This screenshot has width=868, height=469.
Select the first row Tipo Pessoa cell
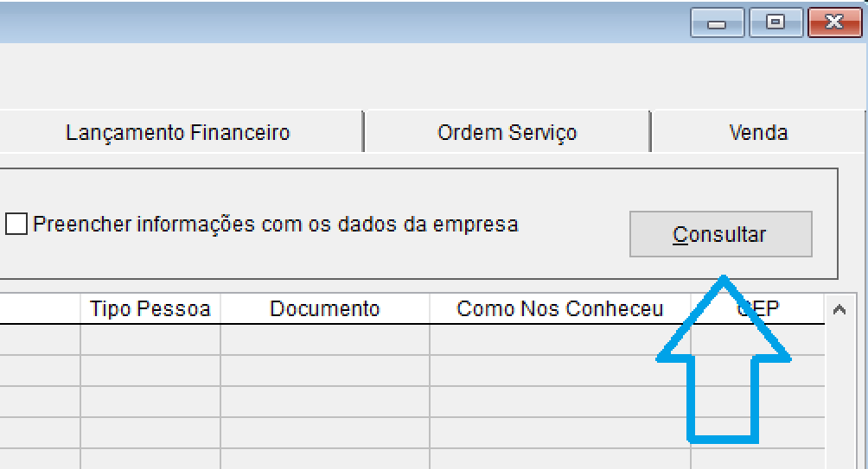pos(150,339)
